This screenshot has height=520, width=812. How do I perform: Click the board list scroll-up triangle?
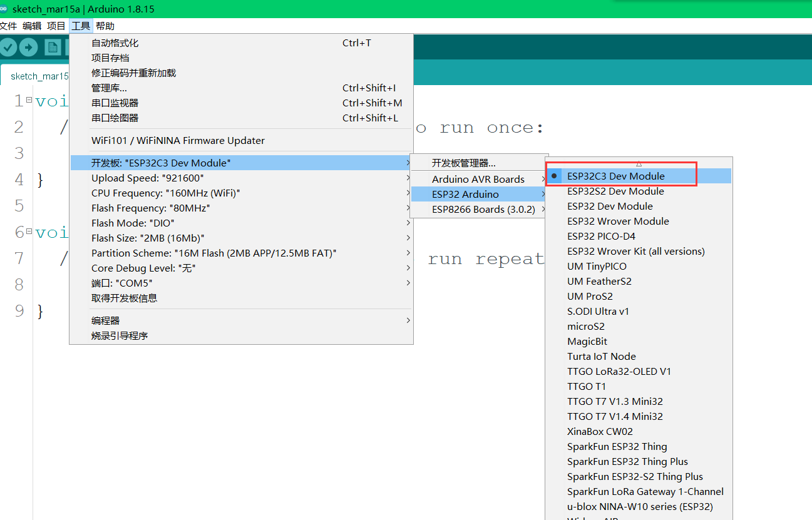click(x=639, y=163)
